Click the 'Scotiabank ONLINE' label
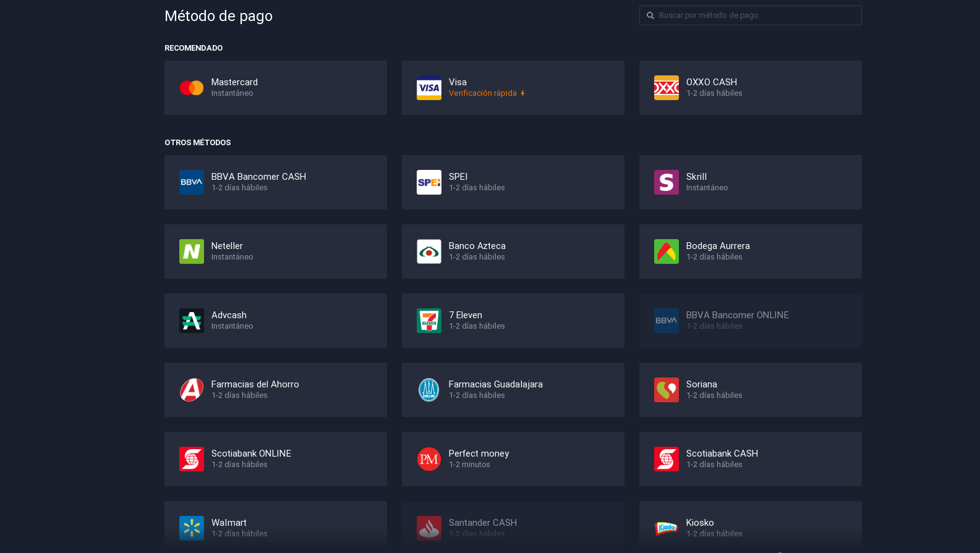The image size is (980, 553). 251,454
